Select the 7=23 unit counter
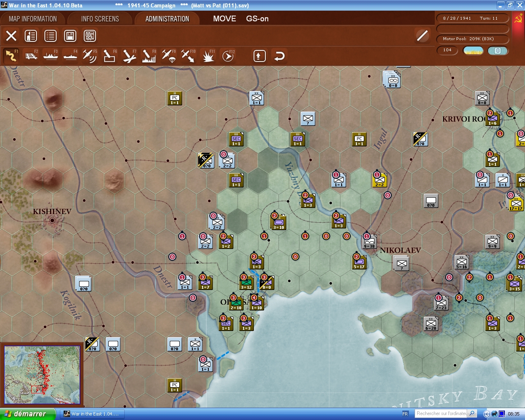Screen dimensions: 525x420 (x=441, y=303)
